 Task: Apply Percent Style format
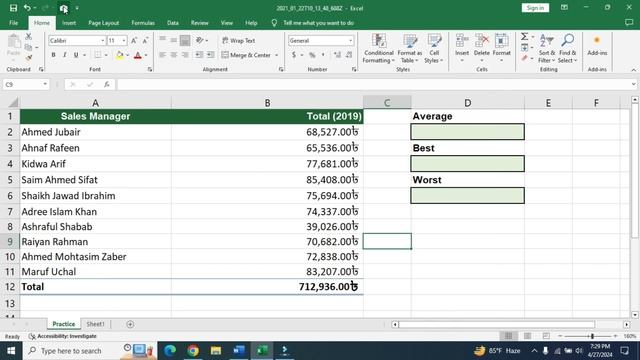pyautogui.click(x=312, y=55)
